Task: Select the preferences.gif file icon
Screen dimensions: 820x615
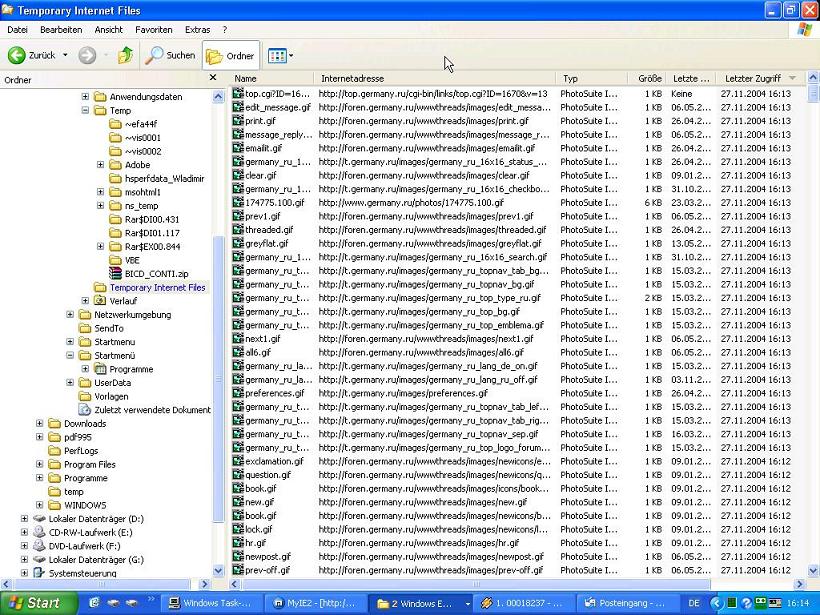Action: click(238, 393)
